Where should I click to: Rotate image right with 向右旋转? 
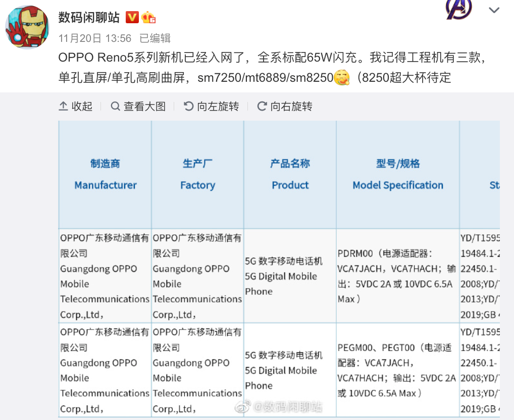(x=285, y=106)
